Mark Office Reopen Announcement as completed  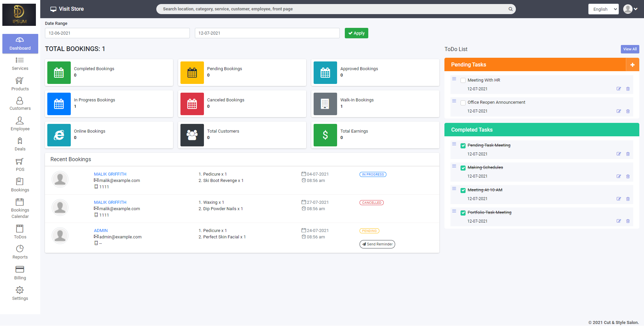pyautogui.click(x=463, y=103)
